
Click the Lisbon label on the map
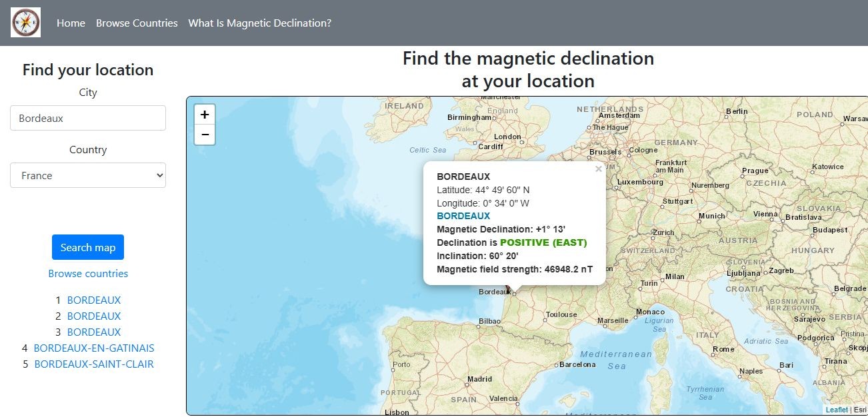coord(397,412)
